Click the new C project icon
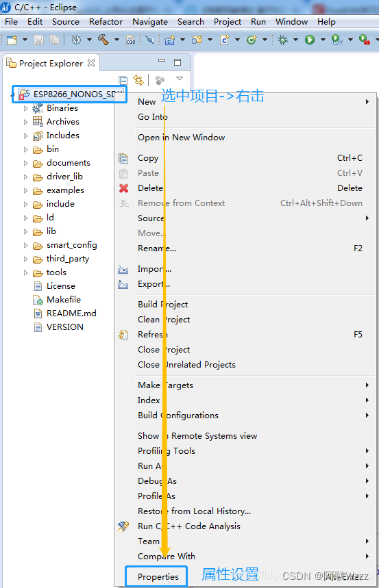 point(170,40)
